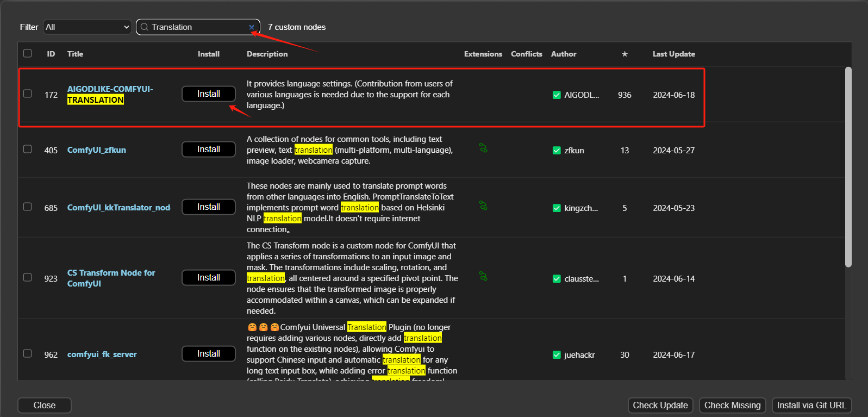
Task: Click the 2024-06-17 last update date
Action: pyautogui.click(x=674, y=355)
